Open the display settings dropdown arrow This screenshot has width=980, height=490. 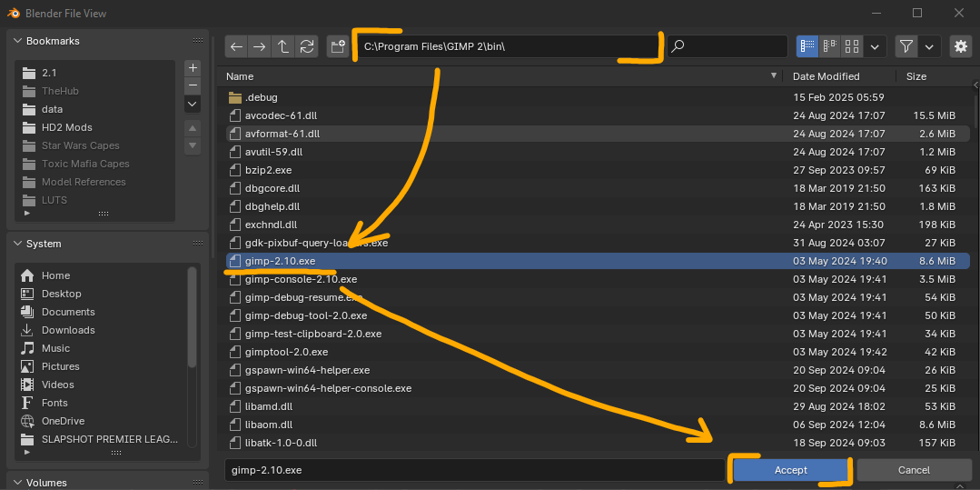(x=876, y=46)
